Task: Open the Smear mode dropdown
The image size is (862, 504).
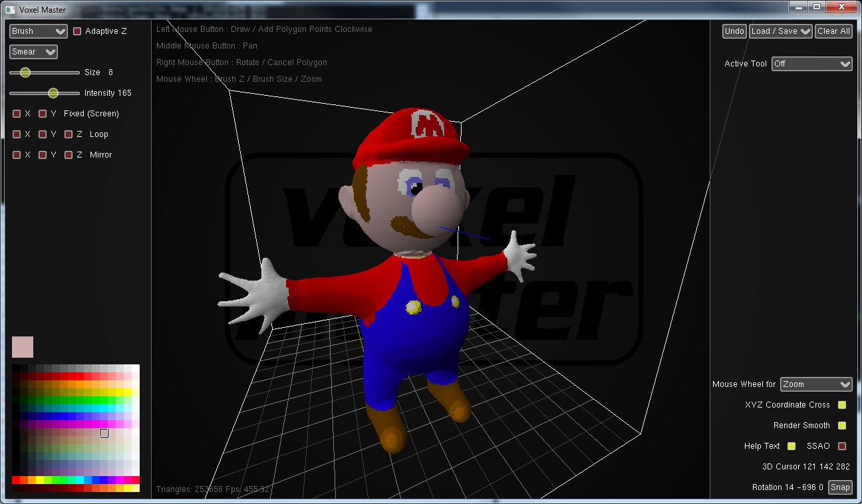Action: pyautogui.click(x=33, y=51)
